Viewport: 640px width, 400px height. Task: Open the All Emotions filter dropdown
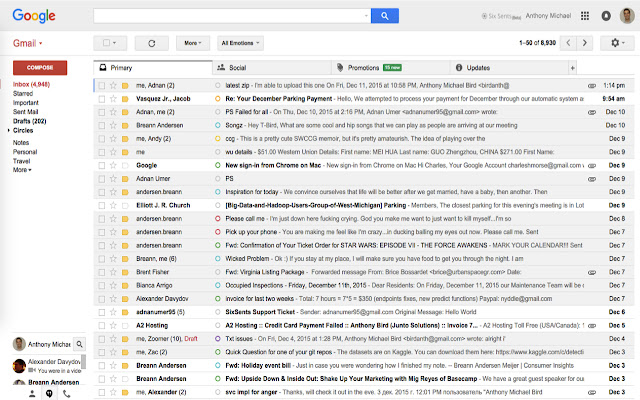click(x=240, y=43)
